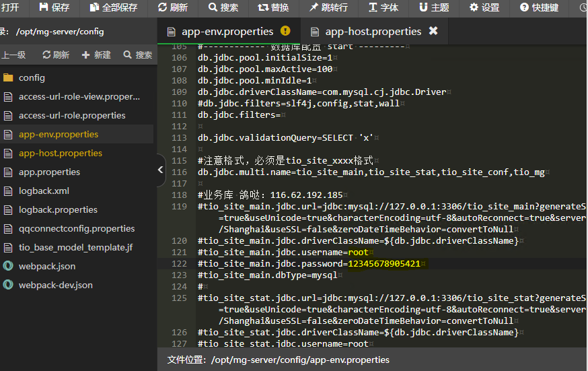This screenshot has height=371, width=588.
Task: Open the Theme (主题) menu
Action: 434,7
